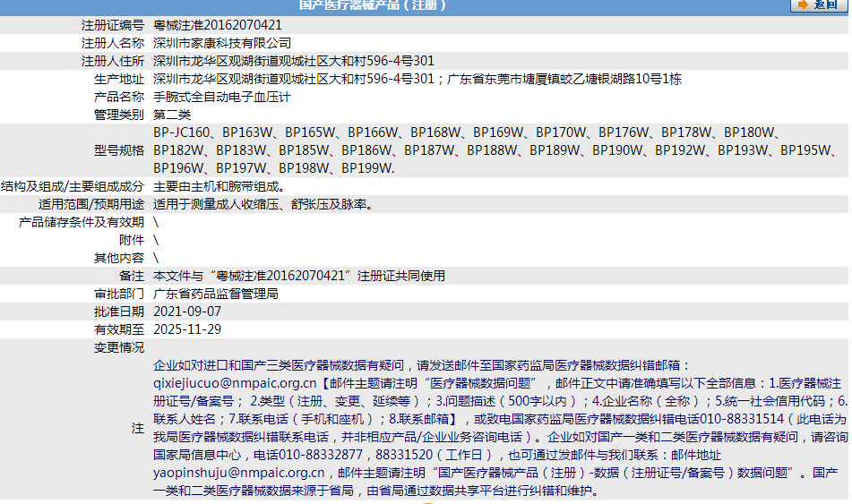Click model line starting with BP-JC160
This screenshot has width=852, height=504.
[468, 132]
